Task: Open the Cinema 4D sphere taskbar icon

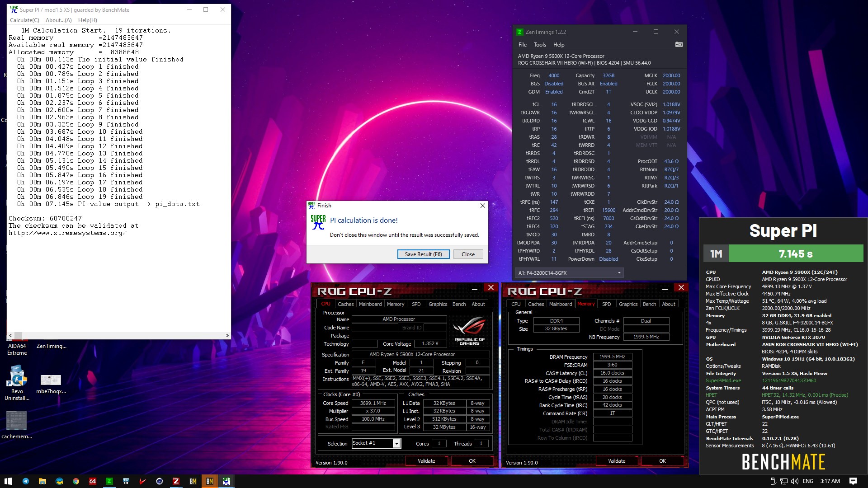Action: [x=160, y=481]
